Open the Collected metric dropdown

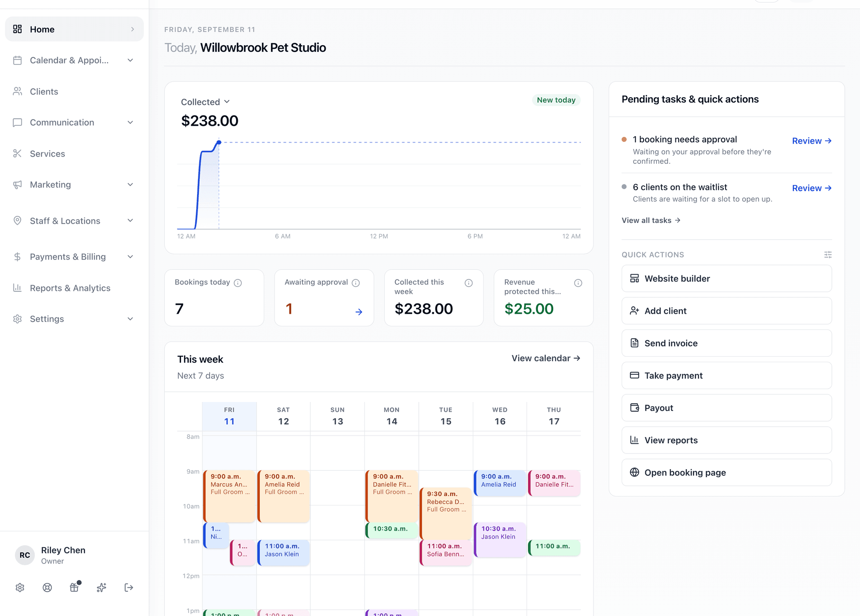point(205,102)
